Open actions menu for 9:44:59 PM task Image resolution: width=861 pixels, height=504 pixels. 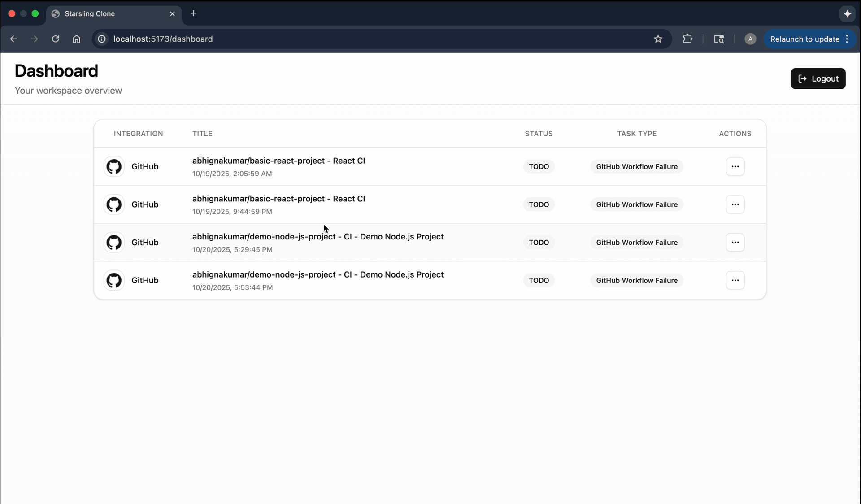point(735,204)
